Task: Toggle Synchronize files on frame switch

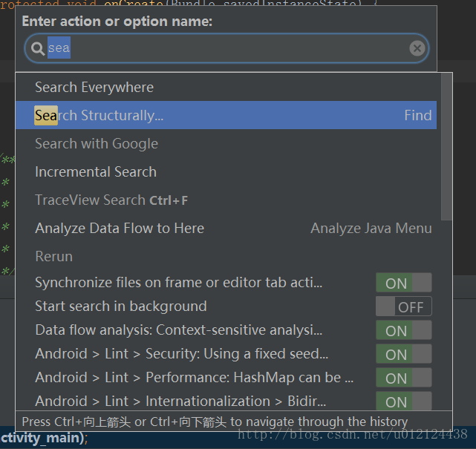Action: pyautogui.click(x=404, y=283)
